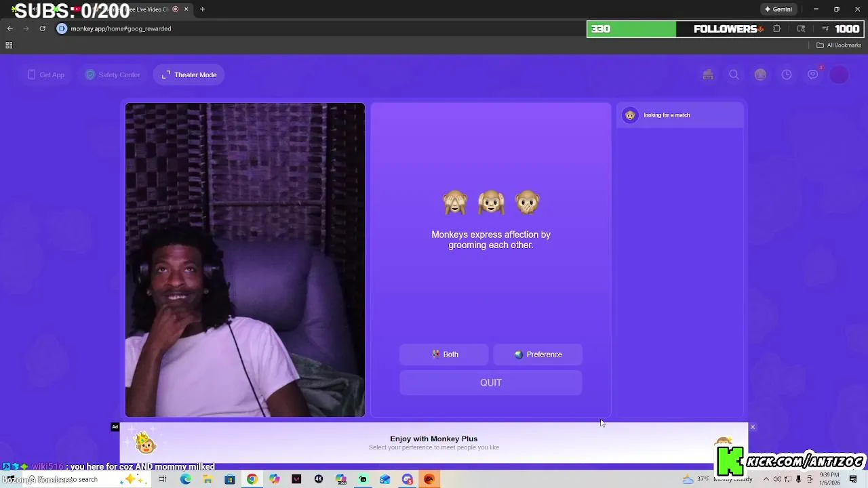Image resolution: width=868 pixels, height=488 pixels.
Task: Click the weather widget showing 37°F
Action: pyautogui.click(x=717, y=480)
